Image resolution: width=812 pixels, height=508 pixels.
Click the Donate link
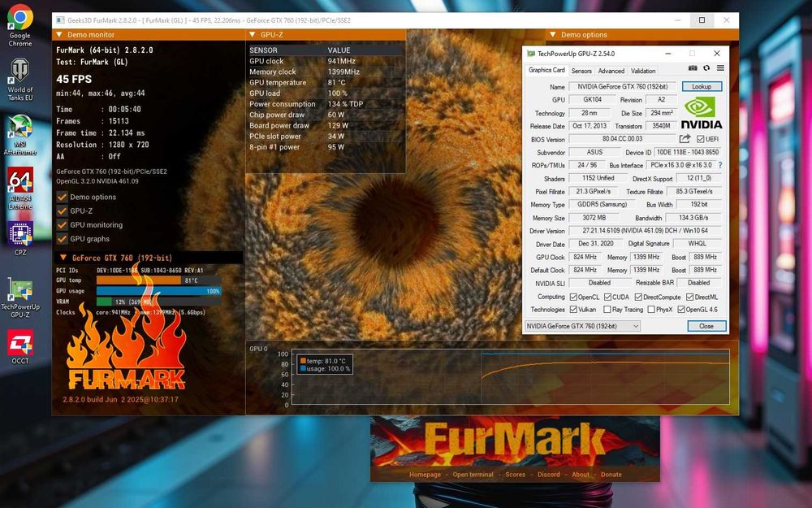tap(611, 475)
